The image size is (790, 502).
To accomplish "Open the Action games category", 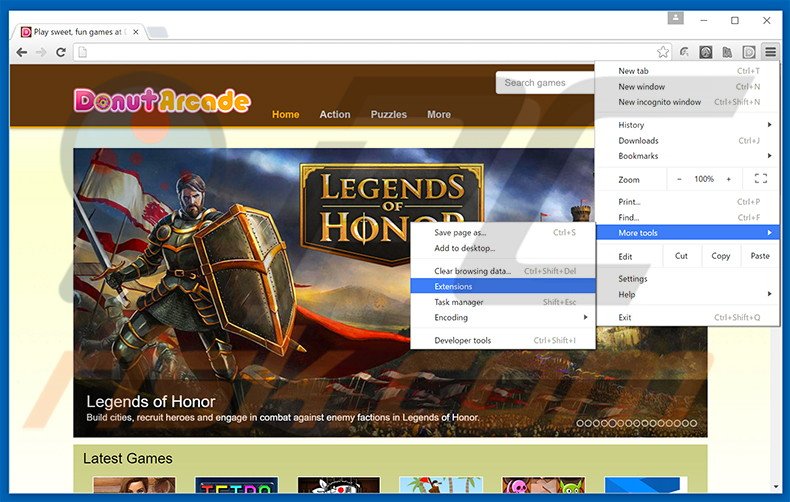I will (x=335, y=114).
